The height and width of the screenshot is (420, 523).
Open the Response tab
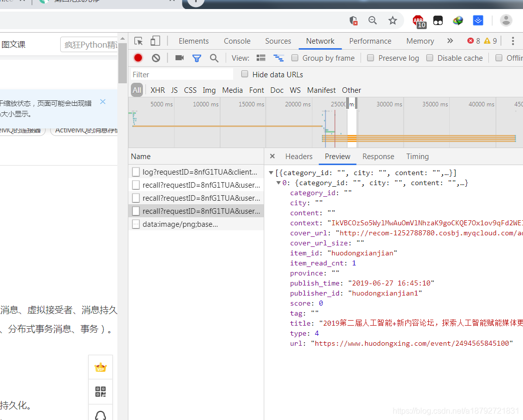pyautogui.click(x=378, y=156)
